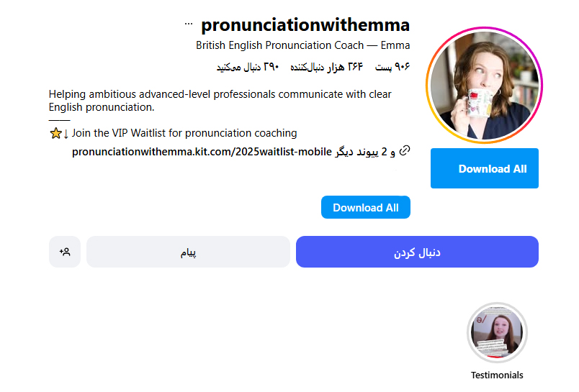
Task: Open the three-dot options menu beside the username
Action: pos(189,24)
